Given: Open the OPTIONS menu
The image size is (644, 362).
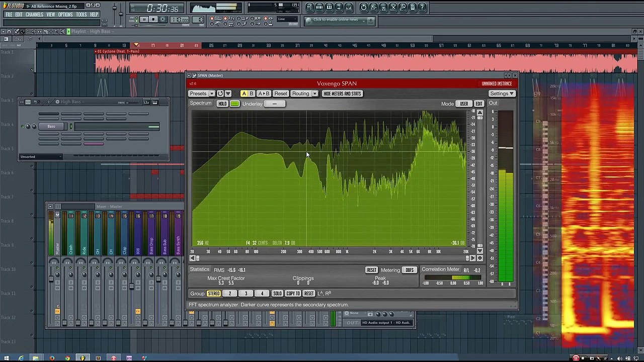Looking at the screenshot, I should [65, 15].
